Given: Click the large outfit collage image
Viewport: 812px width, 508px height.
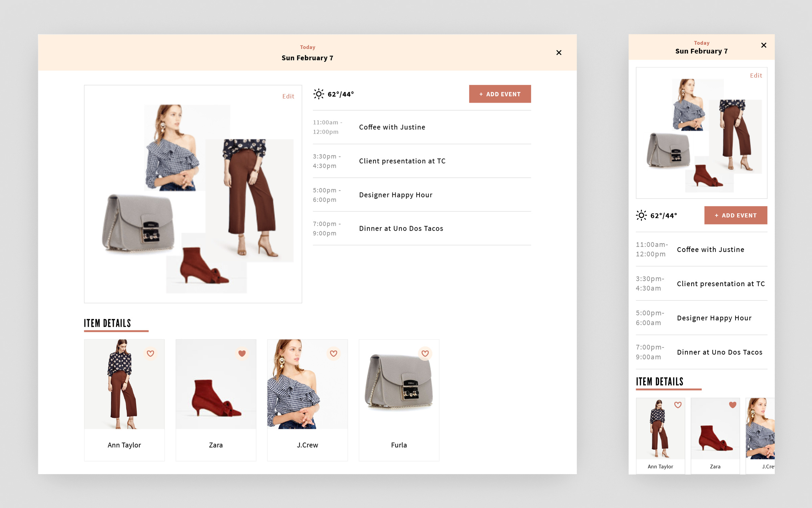Looking at the screenshot, I should click(193, 196).
